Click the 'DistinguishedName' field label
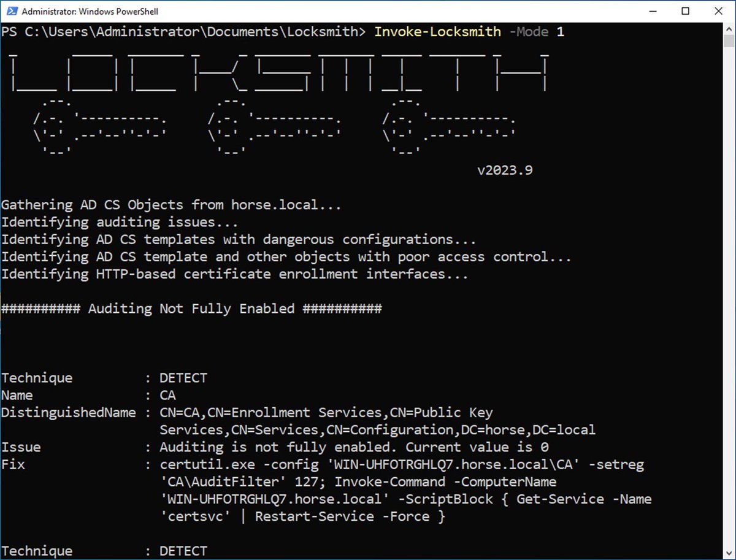 68,412
